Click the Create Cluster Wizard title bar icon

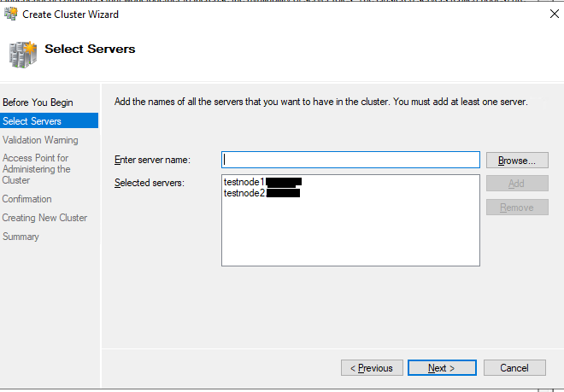coord(10,14)
